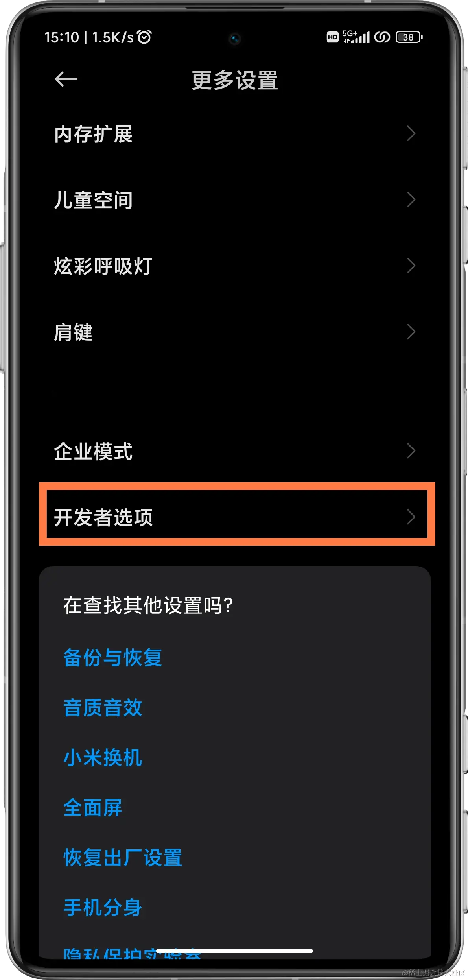Image resolution: width=468 pixels, height=980 pixels.
Task: Tap the home gesture bar
Action: pos(234,951)
